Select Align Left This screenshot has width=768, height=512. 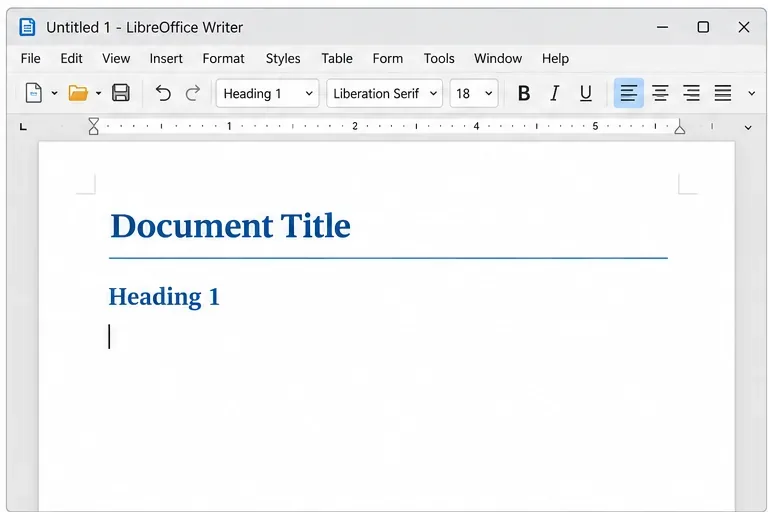[629, 93]
